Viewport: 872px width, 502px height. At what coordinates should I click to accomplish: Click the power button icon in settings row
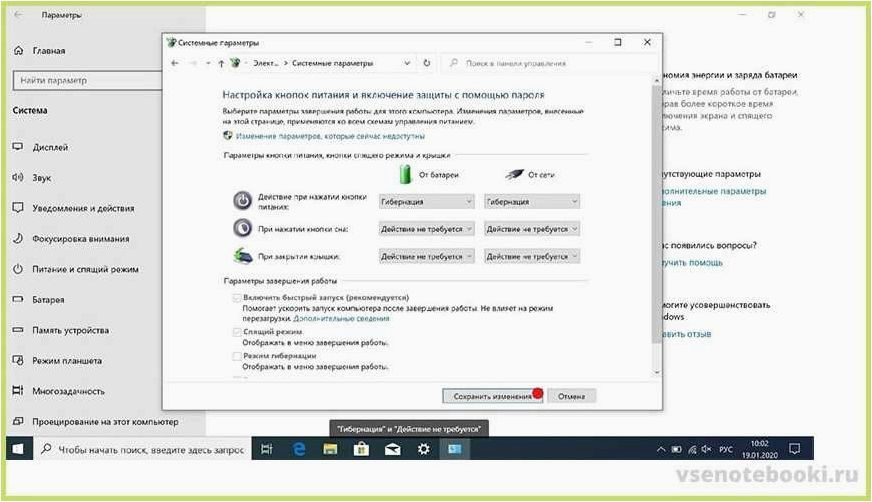(x=242, y=201)
